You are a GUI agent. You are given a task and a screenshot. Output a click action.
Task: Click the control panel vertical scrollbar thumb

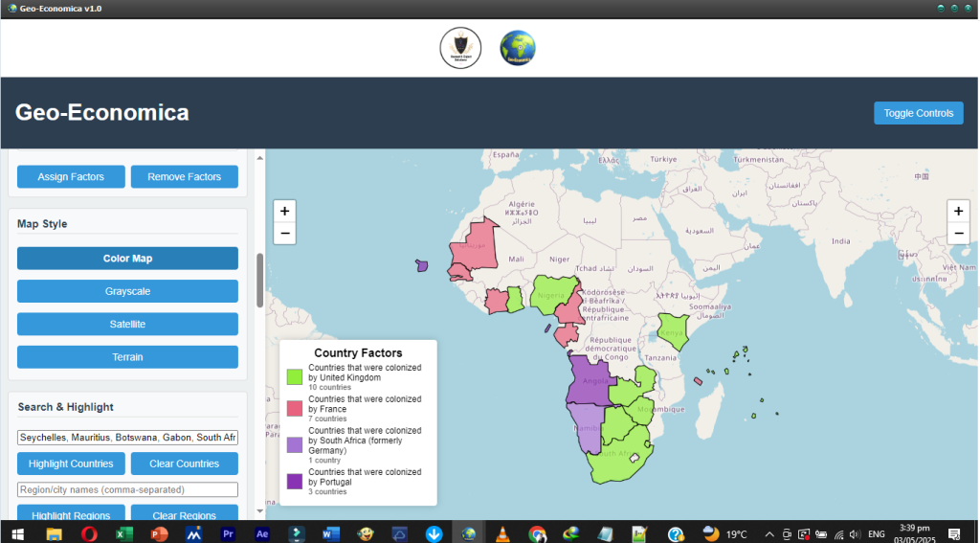(259, 280)
